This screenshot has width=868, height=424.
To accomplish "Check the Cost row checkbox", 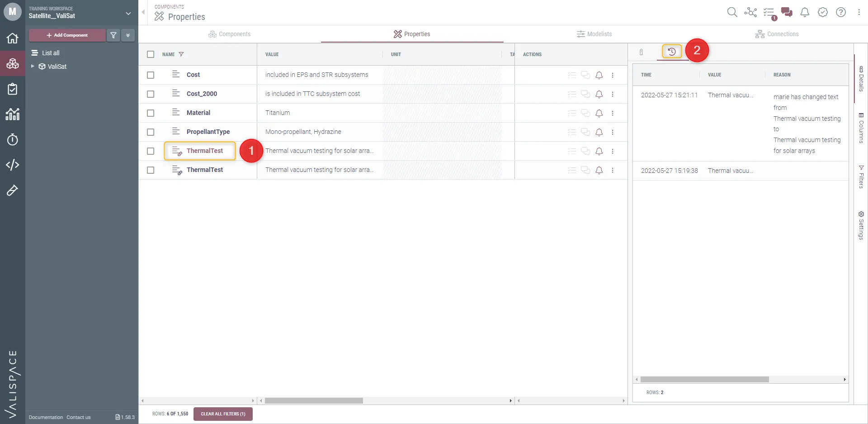I will pos(151,75).
